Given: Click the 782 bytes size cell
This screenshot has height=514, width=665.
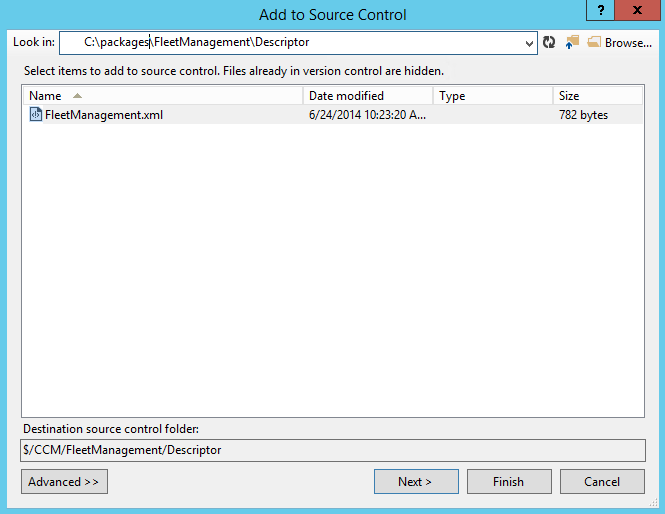Looking at the screenshot, I should (583, 115).
